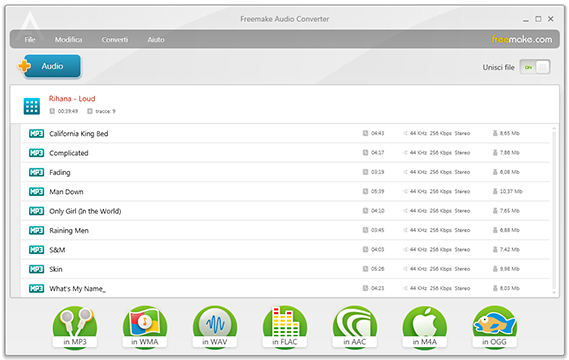Select the Raining Men track name
Screen dimensions: 569x360
[69, 230]
